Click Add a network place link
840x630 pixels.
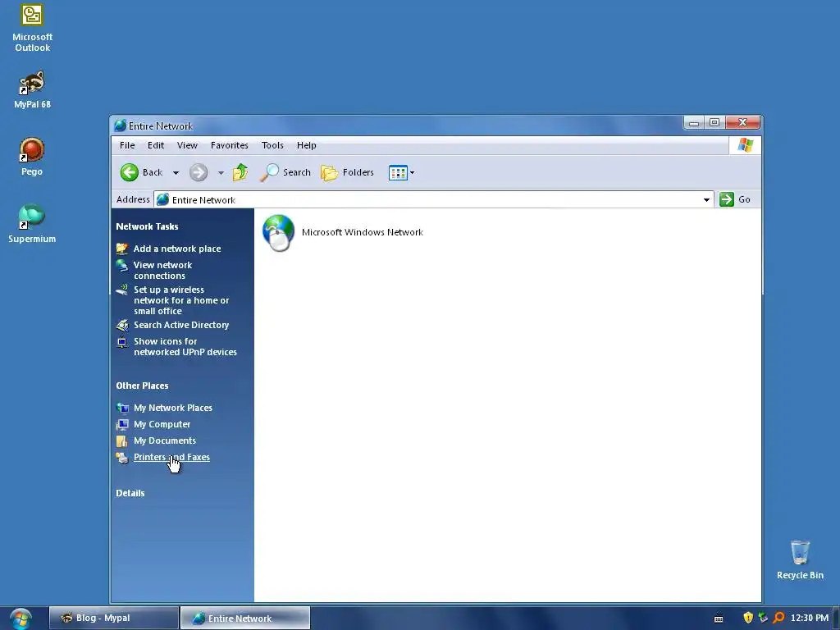pyautogui.click(x=177, y=249)
